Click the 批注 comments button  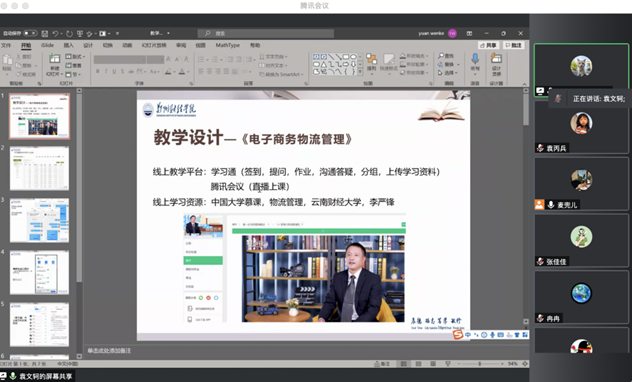click(x=514, y=45)
